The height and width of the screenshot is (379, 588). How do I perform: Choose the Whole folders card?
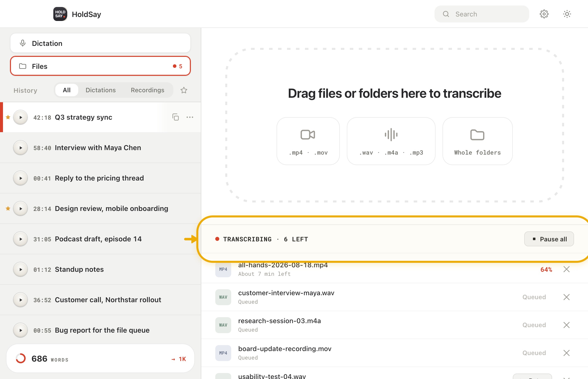point(477,141)
